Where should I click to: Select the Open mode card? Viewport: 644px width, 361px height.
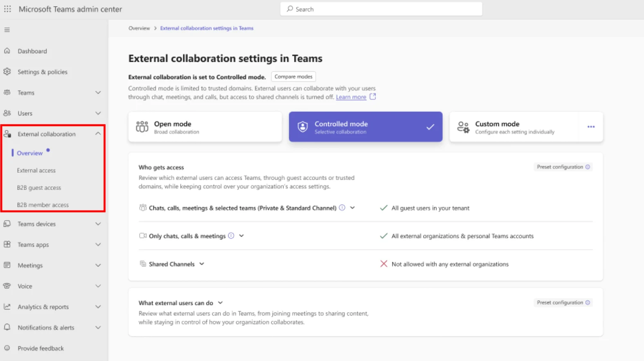pos(205,127)
